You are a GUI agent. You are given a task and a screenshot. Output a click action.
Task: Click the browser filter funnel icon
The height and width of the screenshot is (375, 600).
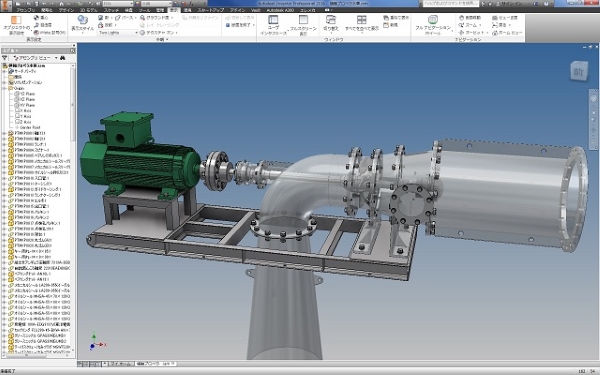tap(5, 58)
